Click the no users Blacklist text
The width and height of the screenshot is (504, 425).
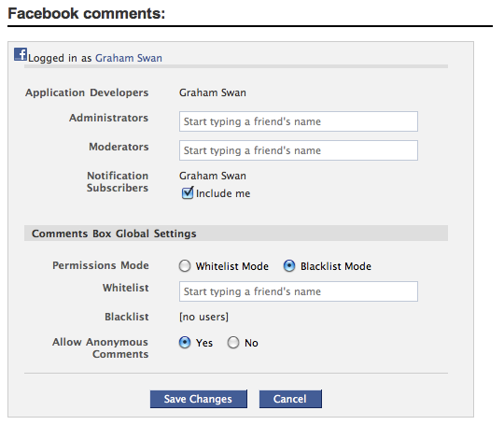(203, 317)
